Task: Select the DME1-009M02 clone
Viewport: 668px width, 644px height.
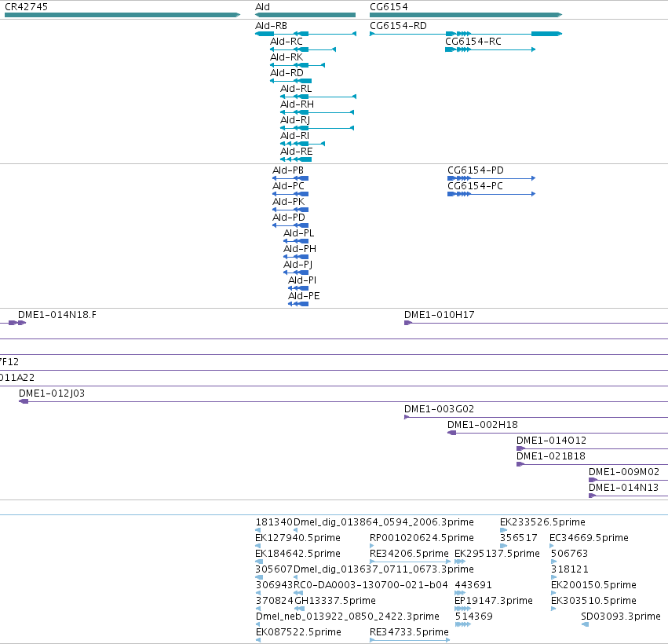Action: point(629,480)
